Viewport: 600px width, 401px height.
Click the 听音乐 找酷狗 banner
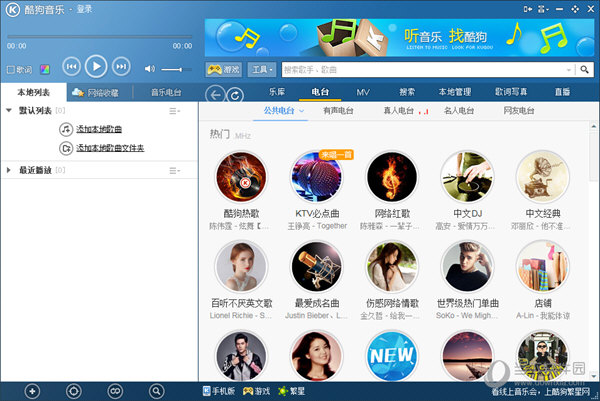pyautogui.click(x=399, y=37)
